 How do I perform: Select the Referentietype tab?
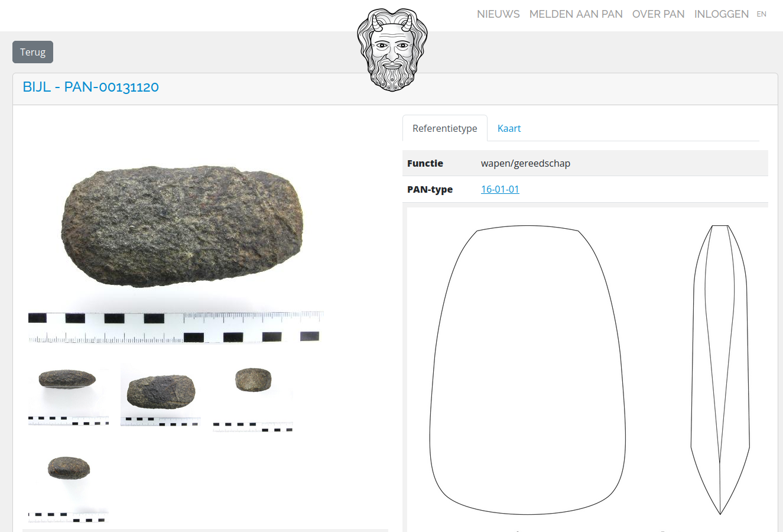tap(445, 128)
